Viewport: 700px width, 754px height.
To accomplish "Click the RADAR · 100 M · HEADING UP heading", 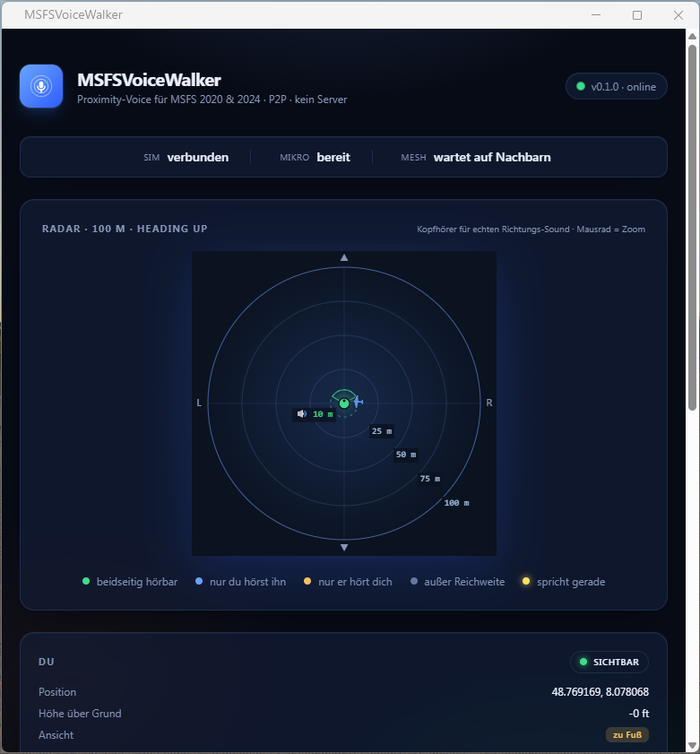I will [125, 229].
